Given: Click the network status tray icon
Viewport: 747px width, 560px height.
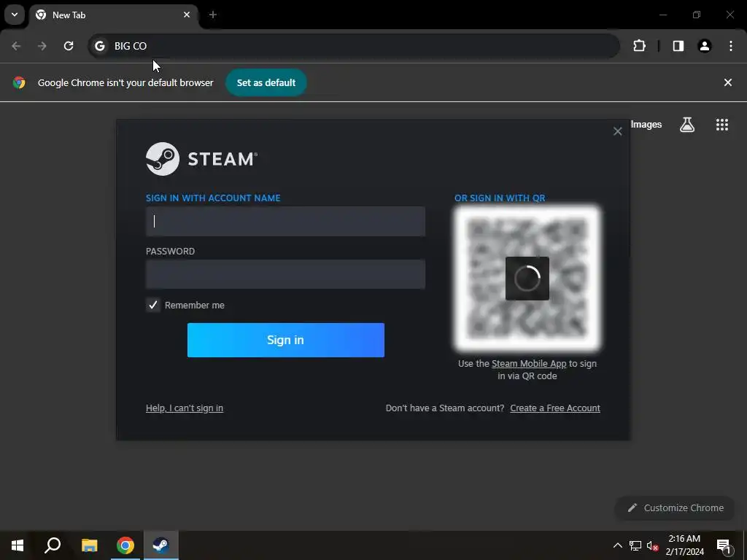Looking at the screenshot, I should point(635,545).
